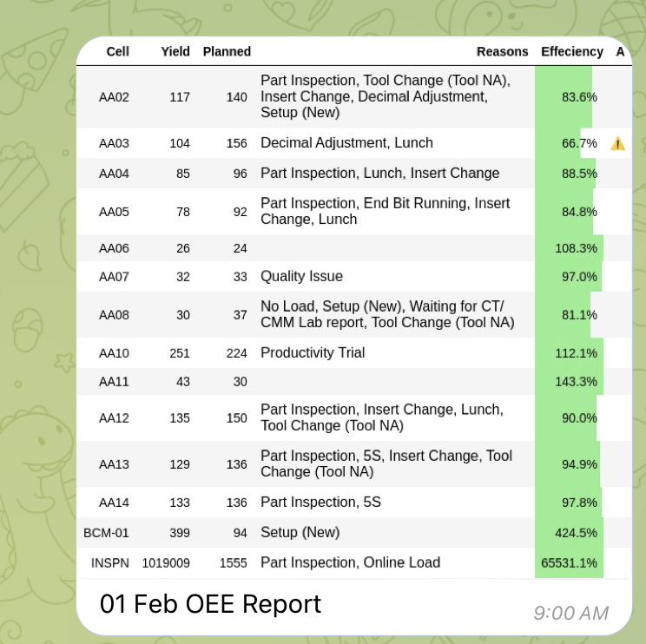The height and width of the screenshot is (644, 646).
Task: Click the 97.0% efficiency value
Action: [579, 277]
